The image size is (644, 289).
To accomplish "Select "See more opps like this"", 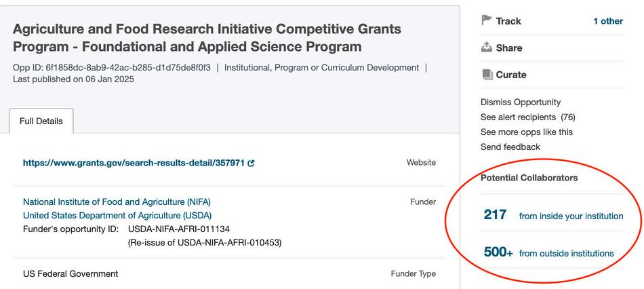I will pyautogui.click(x=526, y=132).
